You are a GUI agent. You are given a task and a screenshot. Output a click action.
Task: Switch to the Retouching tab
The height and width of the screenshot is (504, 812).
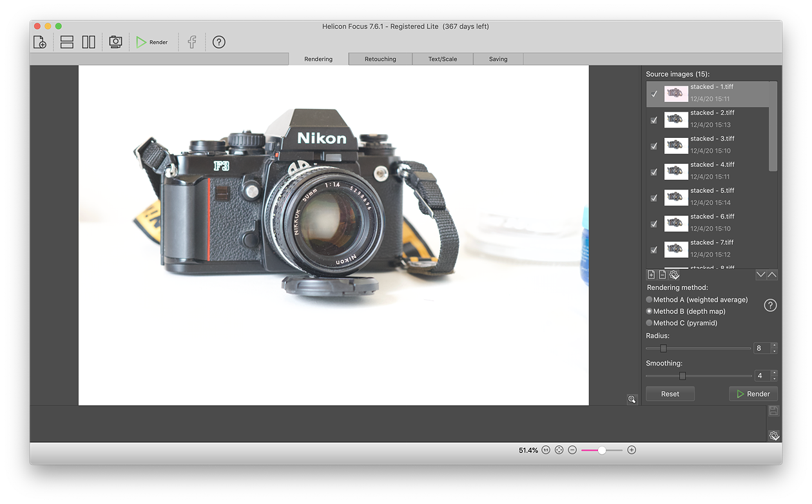coord(380,59)
